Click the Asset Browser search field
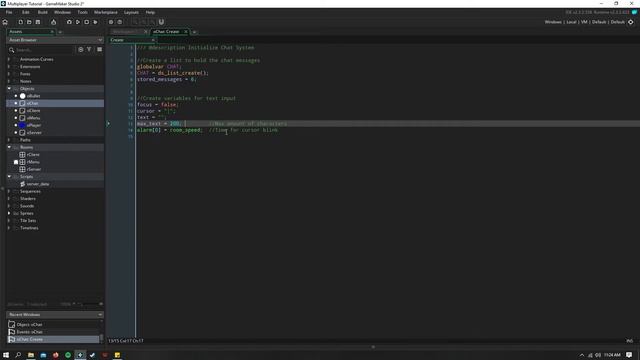Viewport: 640px width, 360px height. (44, 50)
